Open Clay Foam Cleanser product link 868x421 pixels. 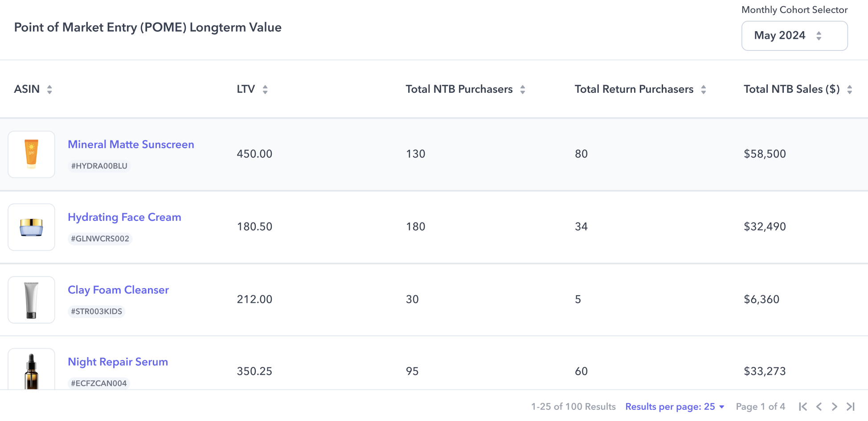pyautogui.click(x=118, y=290)
